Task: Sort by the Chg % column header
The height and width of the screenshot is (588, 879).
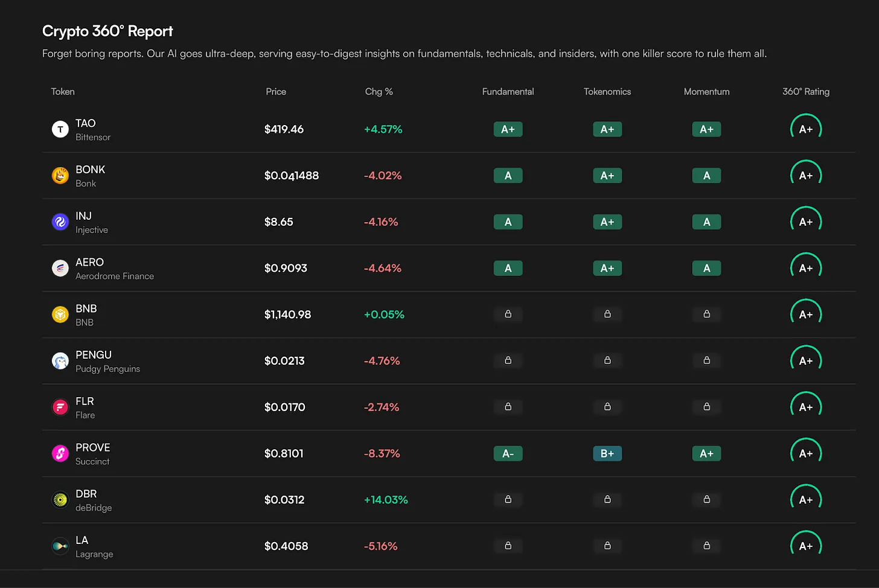Action: pos(379,92)
